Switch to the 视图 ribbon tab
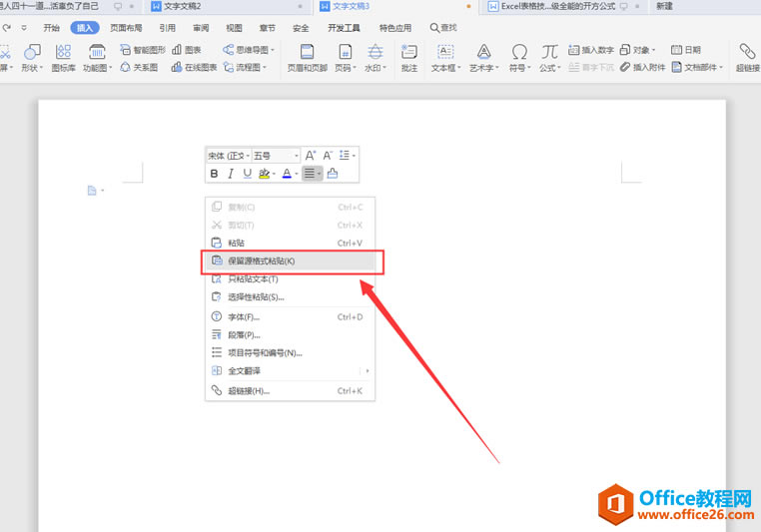761x532 pixels. pyautogui.click(x=234, y=28)
